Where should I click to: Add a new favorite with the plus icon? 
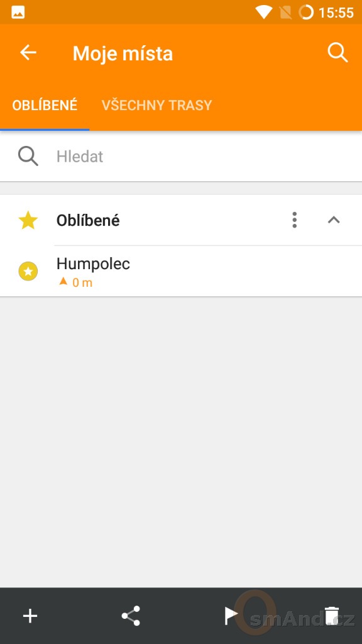[x=30, y=616]
